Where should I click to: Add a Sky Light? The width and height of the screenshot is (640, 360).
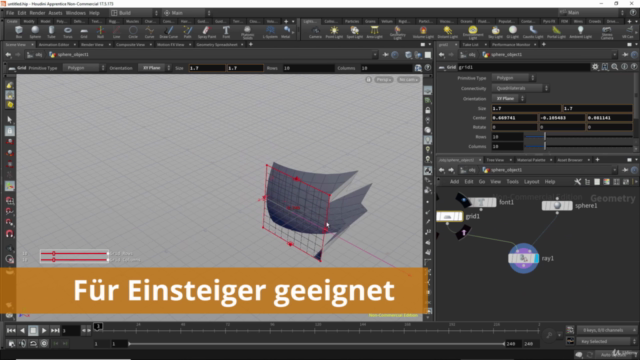tap(496, 31)
